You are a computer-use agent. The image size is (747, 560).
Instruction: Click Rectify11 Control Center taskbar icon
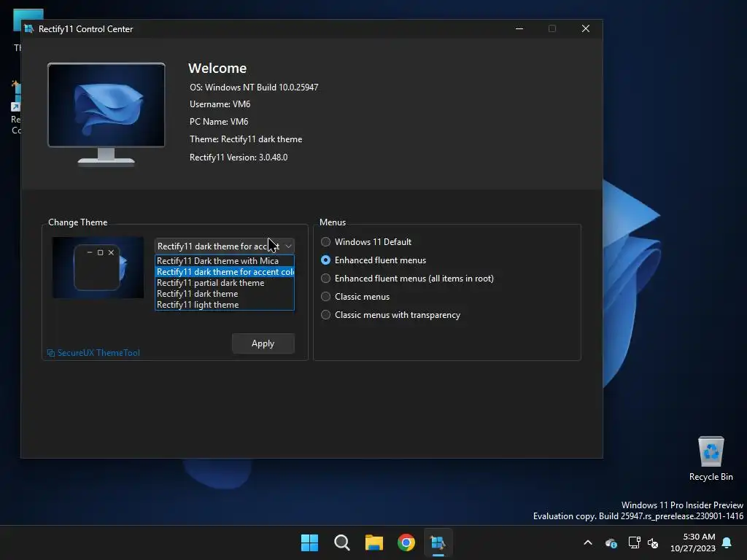pyautogui.click(x=438, y=542)
